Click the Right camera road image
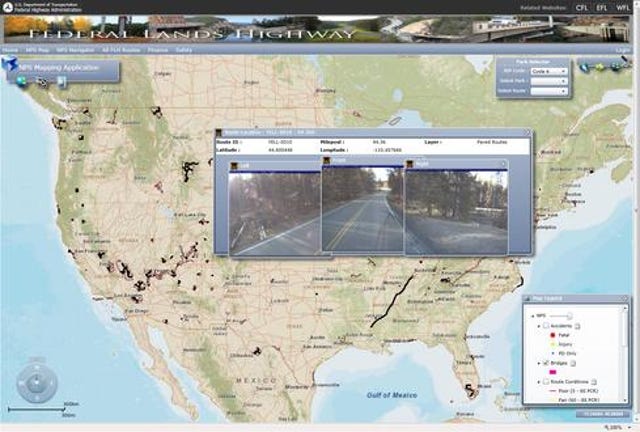Screen dimensions: 640x432 click(x=456, y=212)
